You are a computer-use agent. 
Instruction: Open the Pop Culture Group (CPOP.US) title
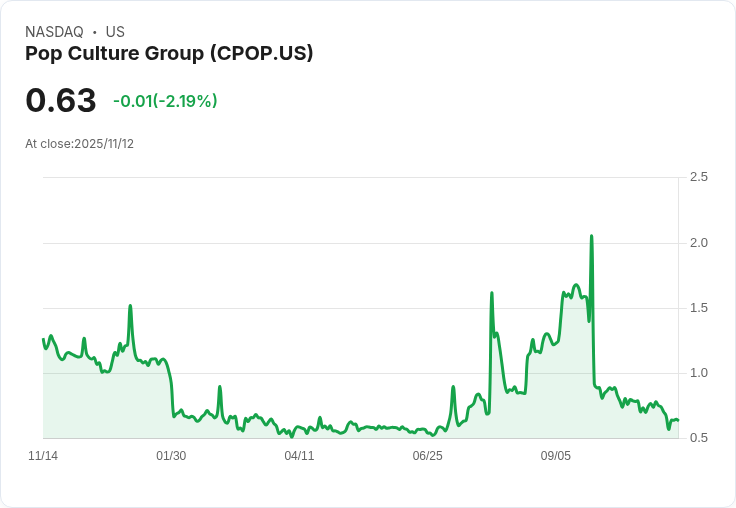click(169, 54)
